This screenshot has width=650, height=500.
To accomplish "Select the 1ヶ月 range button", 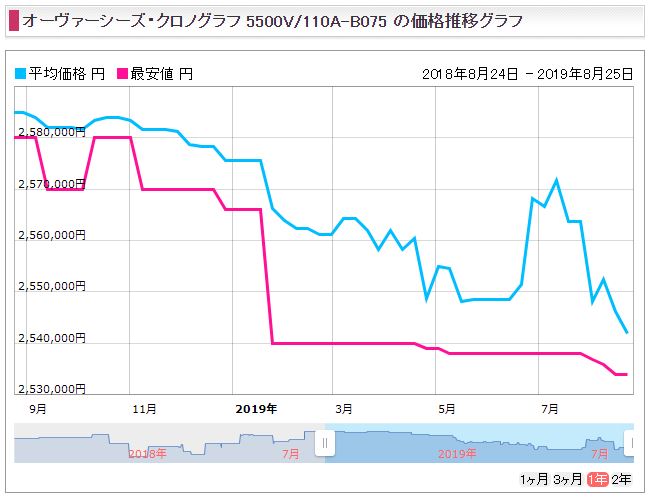I will pyautogui.click(x=534, y=480).
